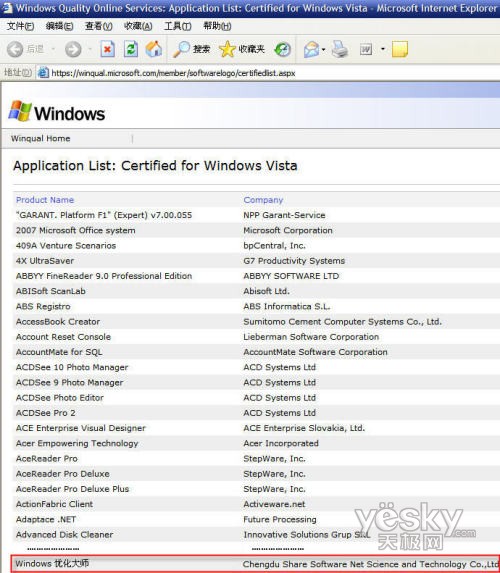Sort by the Product Name column header
The height and width of the screenshot is (573, 500).
click(45, 200)
